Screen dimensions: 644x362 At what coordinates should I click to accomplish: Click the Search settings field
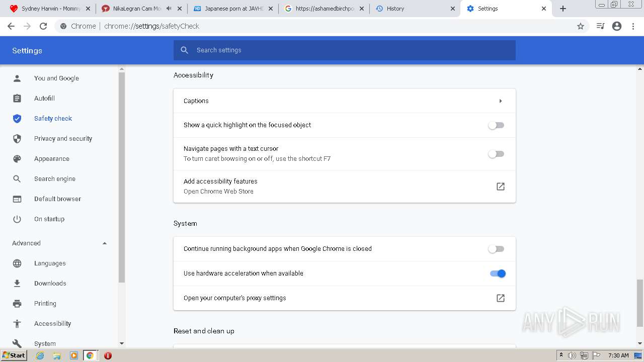(352, 50)
